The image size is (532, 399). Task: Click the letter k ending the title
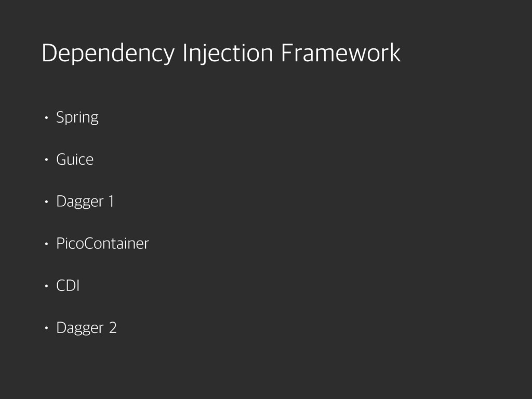(x=395, y=54)
